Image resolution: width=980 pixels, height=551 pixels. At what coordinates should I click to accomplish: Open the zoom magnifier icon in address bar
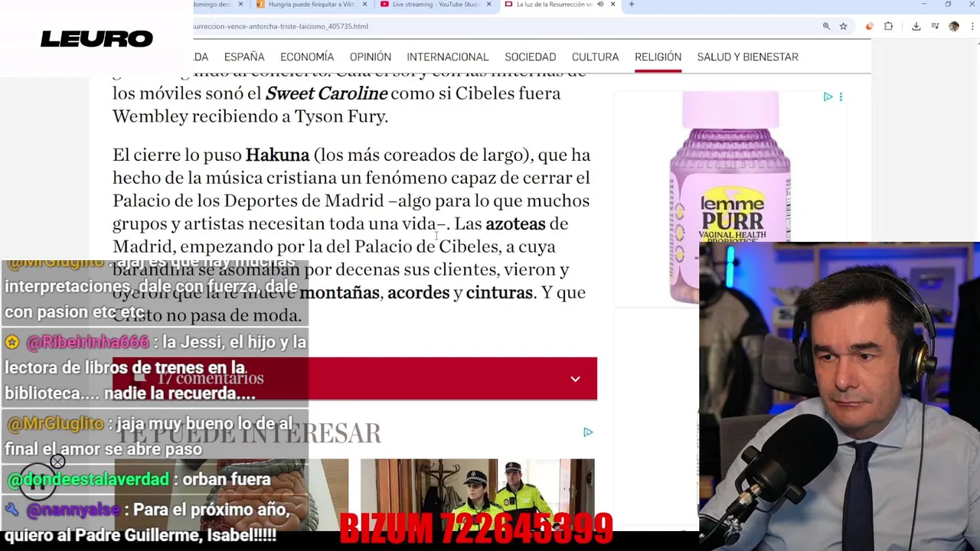click(826, 26)
